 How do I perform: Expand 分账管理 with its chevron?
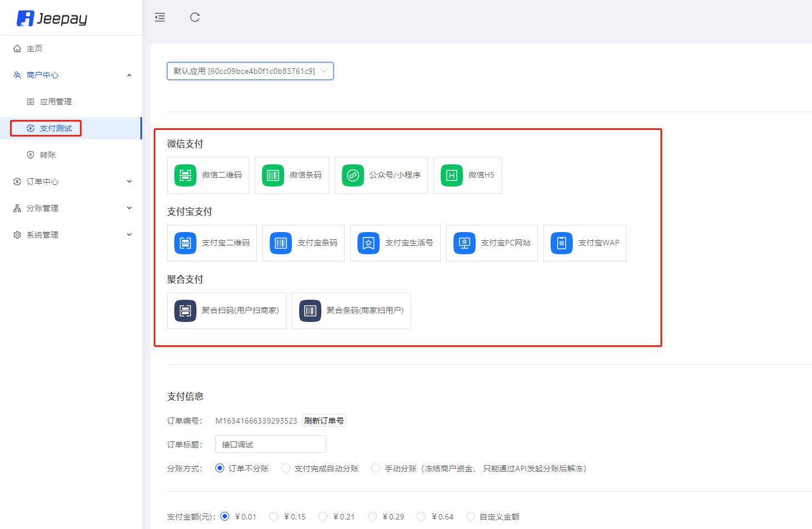coord(129,208)
